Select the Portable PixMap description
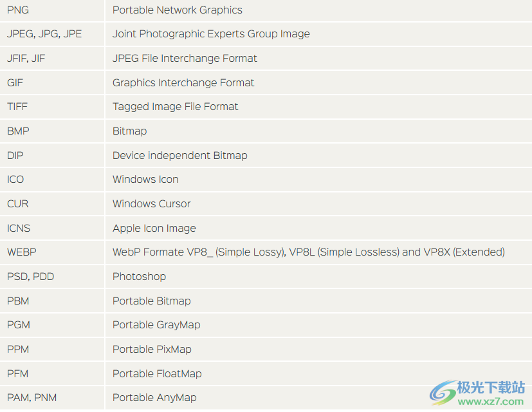 click(x=152, y=349)
